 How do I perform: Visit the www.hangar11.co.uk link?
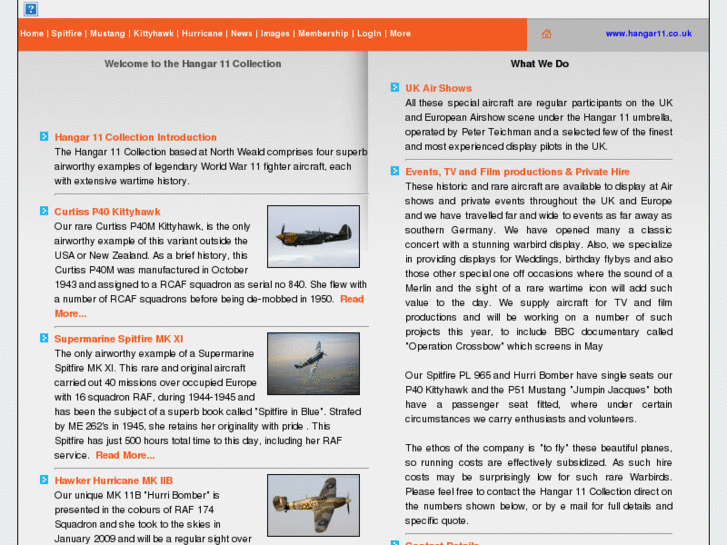pos(649,33)
